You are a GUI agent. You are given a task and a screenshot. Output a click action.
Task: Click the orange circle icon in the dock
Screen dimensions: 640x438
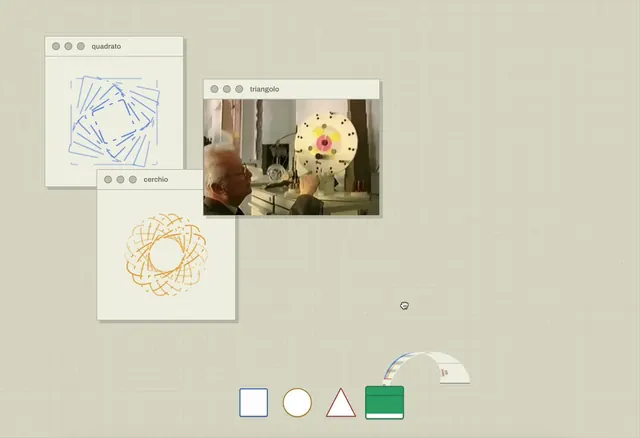(x=297, y=402)
